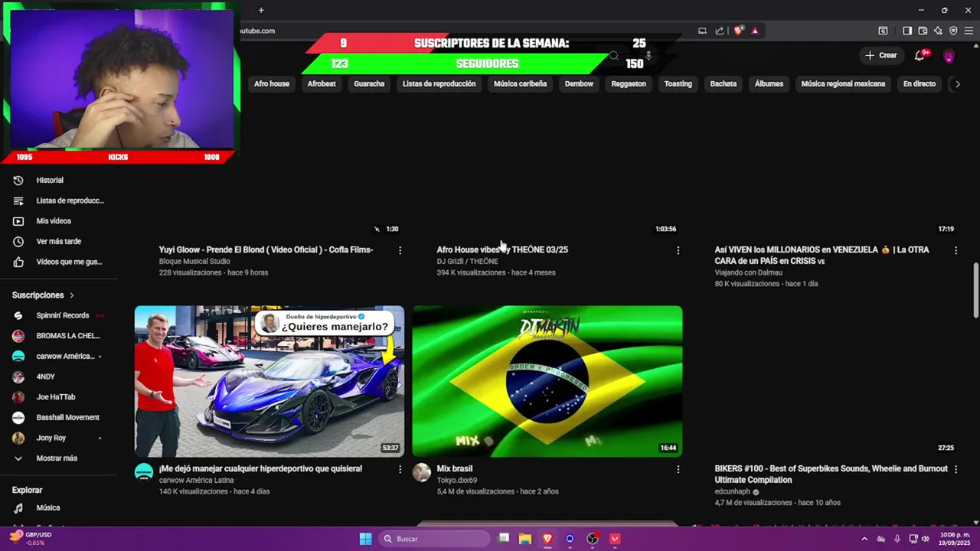Select the Reggaeton category chip
Screen dimensions: 980x551
click(629, 84)
